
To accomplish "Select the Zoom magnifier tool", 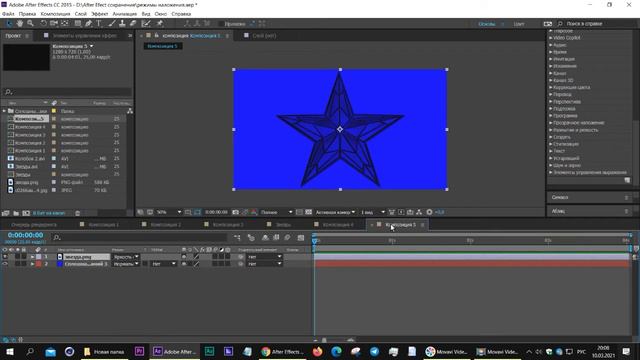I will [30, 24].
